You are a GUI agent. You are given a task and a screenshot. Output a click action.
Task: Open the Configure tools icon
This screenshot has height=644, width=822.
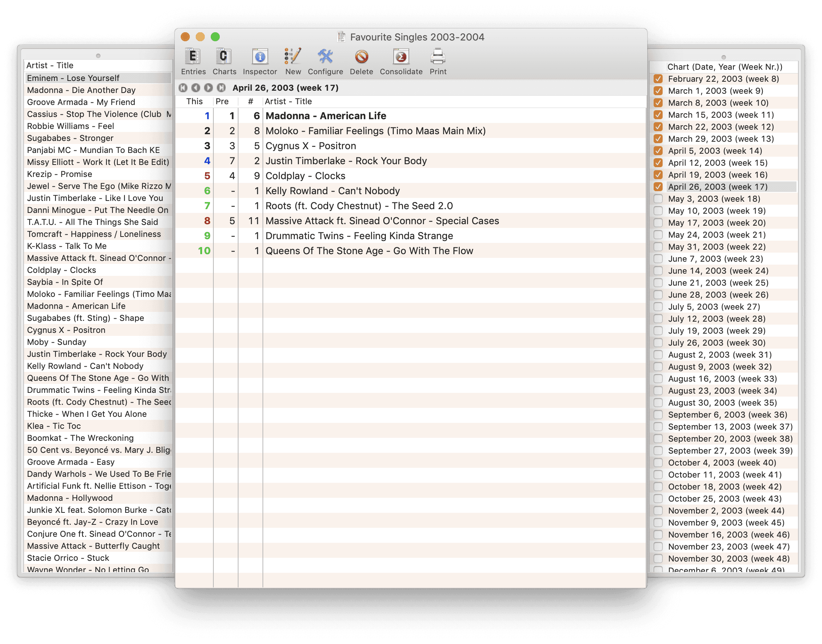tap(325, 57)
